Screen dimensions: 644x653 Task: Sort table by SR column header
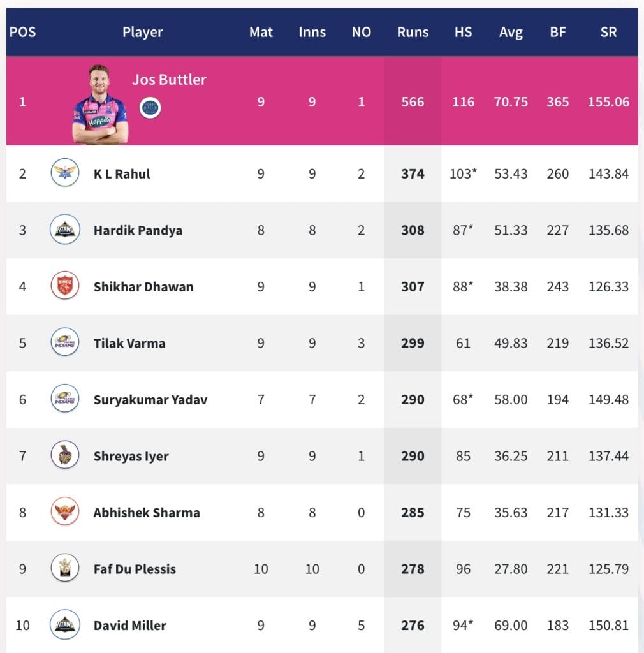click(x=608, y=32)
